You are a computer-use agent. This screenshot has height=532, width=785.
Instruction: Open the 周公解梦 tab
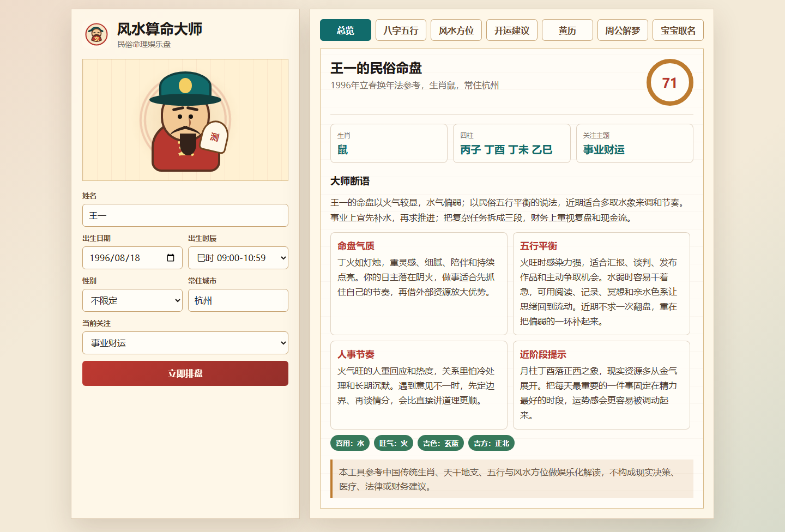pyautogui.click(x=623, y=30)
